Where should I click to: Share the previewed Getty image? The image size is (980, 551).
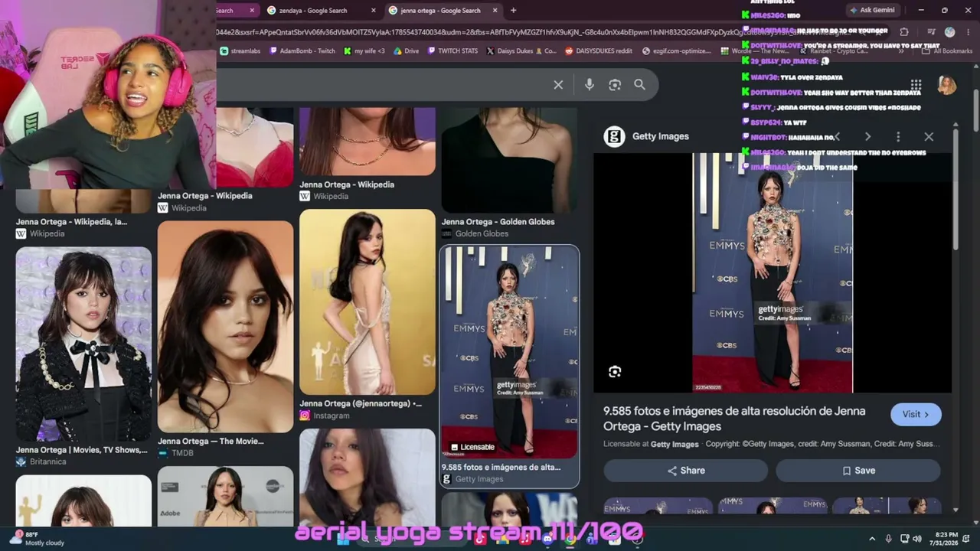click(x=686, y=471)
